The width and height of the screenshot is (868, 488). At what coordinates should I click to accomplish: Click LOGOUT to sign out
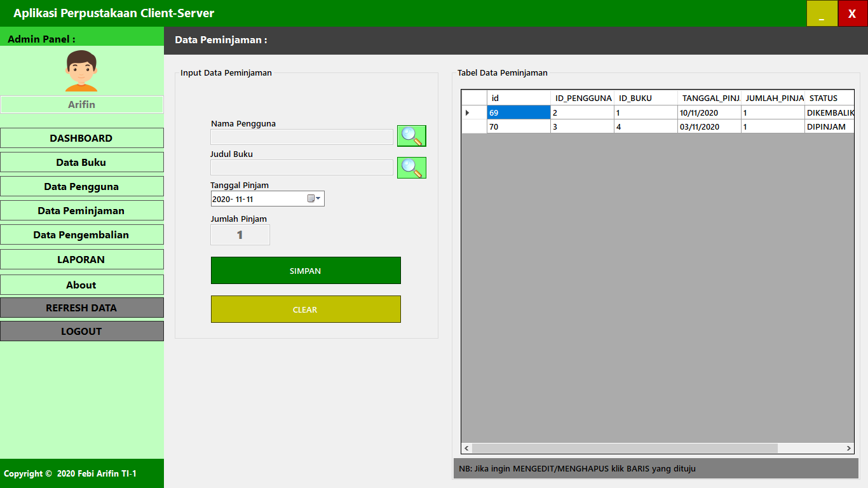[x=81, y=331]
